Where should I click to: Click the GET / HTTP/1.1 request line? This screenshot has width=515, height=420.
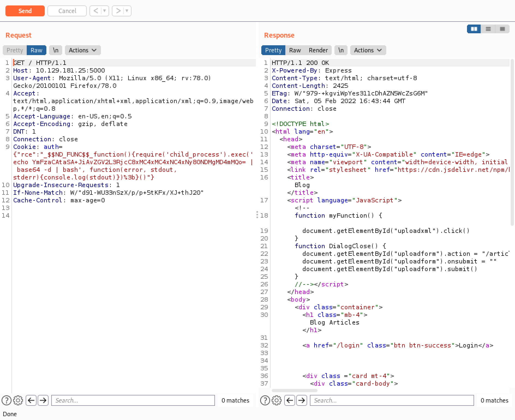click(x=40, y=63)
